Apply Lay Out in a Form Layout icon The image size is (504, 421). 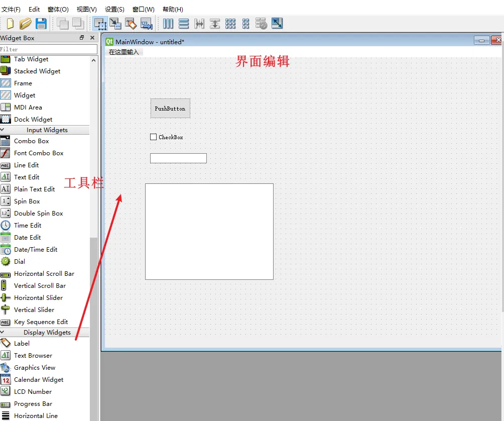pos(245,24)
